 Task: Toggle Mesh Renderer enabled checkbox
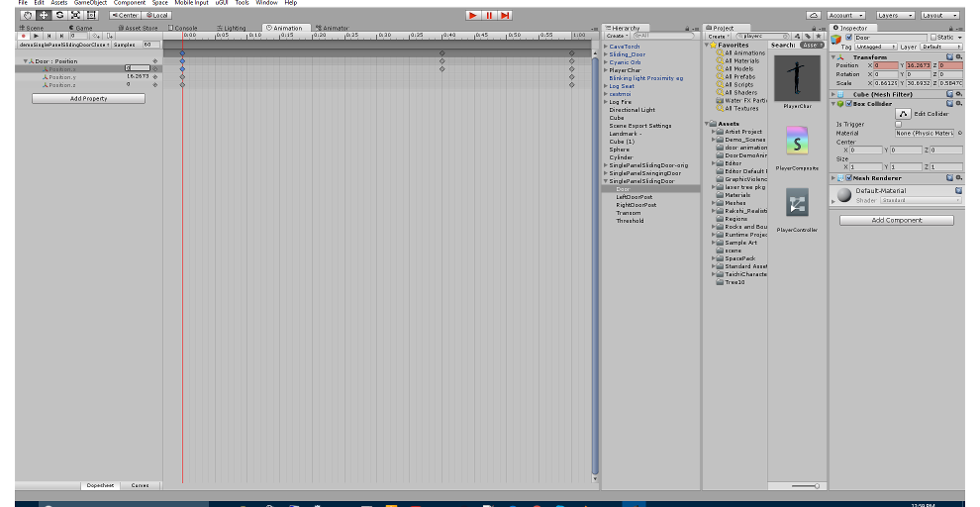click(848, 178)
